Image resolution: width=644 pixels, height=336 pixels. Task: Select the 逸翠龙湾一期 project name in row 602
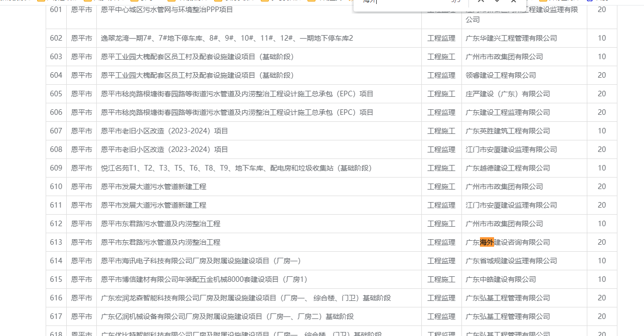click(x=227, y=38)
